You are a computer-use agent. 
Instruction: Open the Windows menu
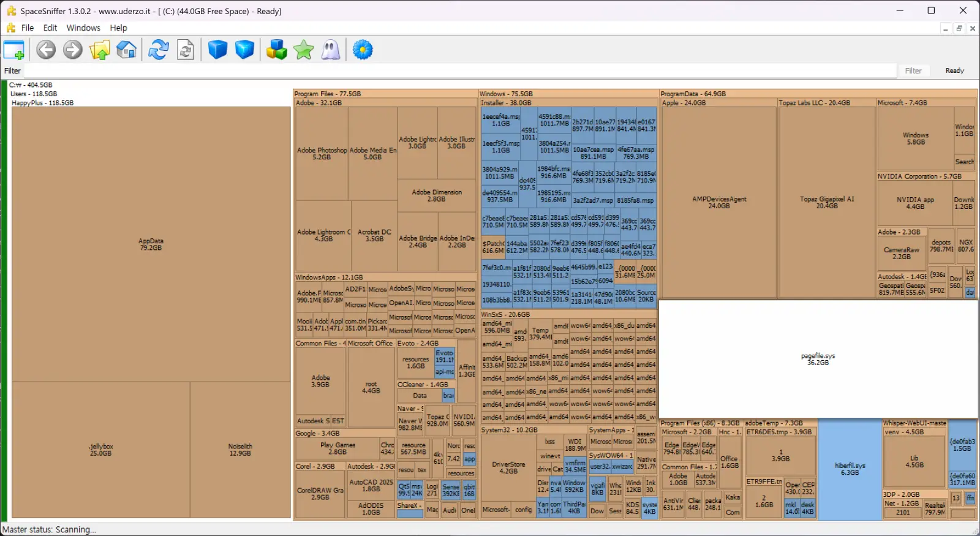83,28
